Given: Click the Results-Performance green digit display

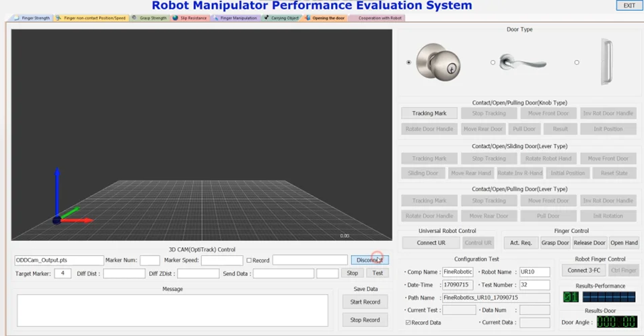Looking at the screenshot, I should click(x=571, y=297).
